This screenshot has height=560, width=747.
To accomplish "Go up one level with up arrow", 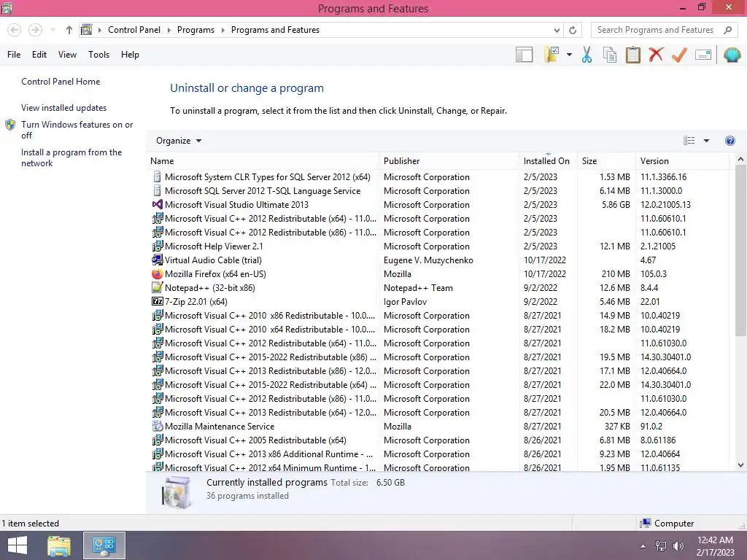I will 69,30.
